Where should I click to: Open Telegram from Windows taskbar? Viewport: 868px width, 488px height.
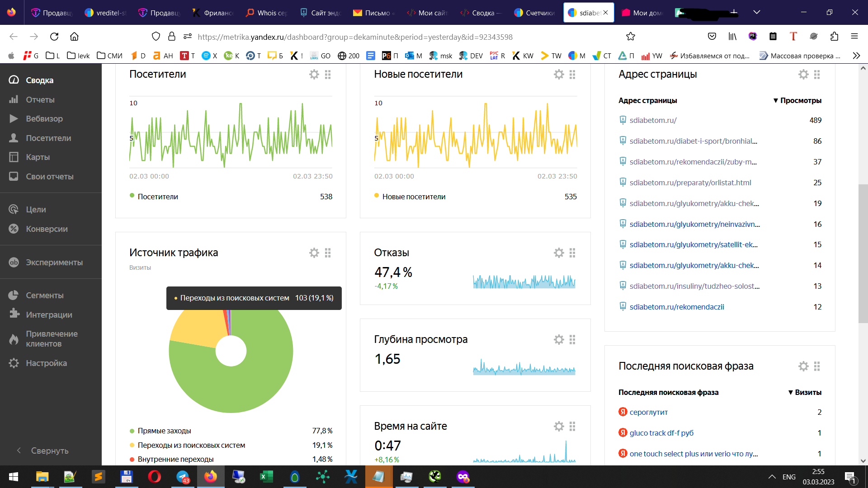point(183,477)
